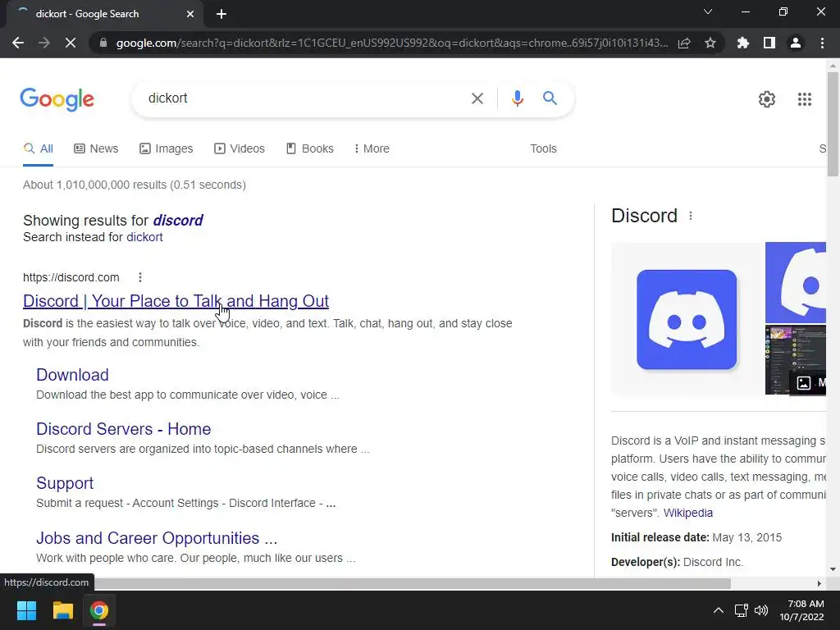This screenshot has width=840, height=630.
Task: Open the Wikipedia source link
Action: coord(688,514)
